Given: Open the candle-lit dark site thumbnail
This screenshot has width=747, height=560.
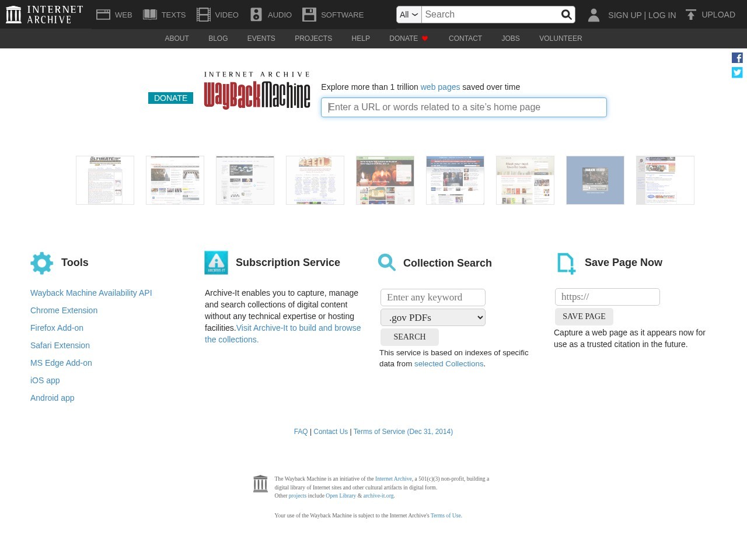Looking at the screenshot, I should [x=385, y=180].
